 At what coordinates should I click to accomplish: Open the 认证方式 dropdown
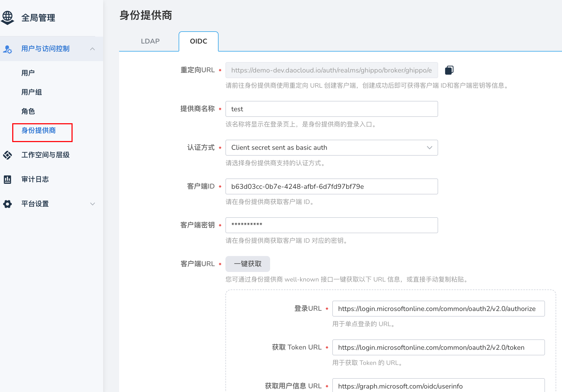point(332,148)
